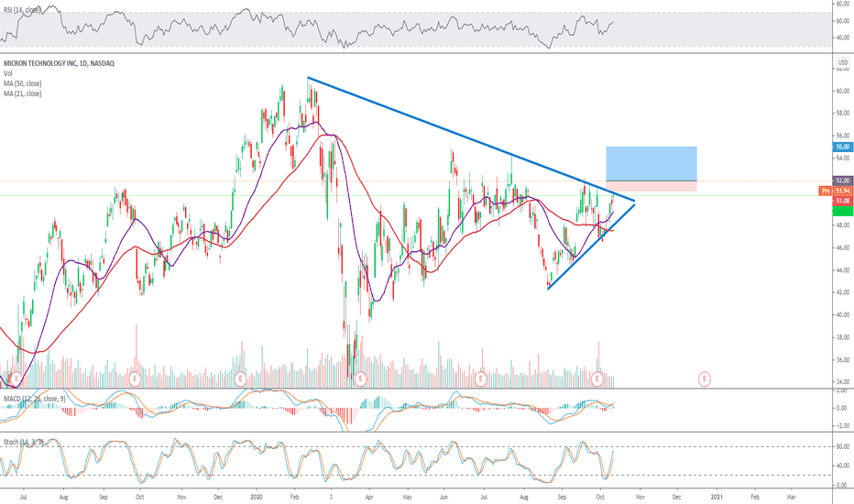Click the 2020 label on time axis
The height and width of the screenshot is (504, 854).
256,497
